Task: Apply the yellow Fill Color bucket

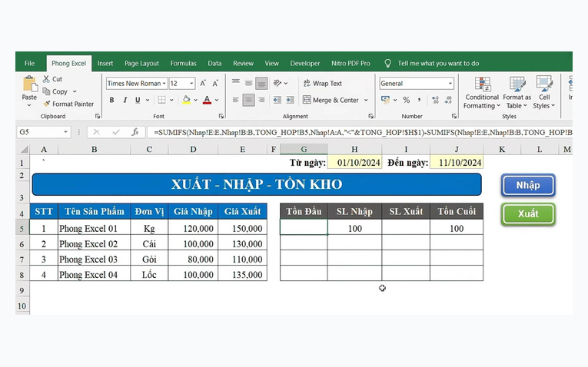Action: pyautogui.click(x=186, y=100)
